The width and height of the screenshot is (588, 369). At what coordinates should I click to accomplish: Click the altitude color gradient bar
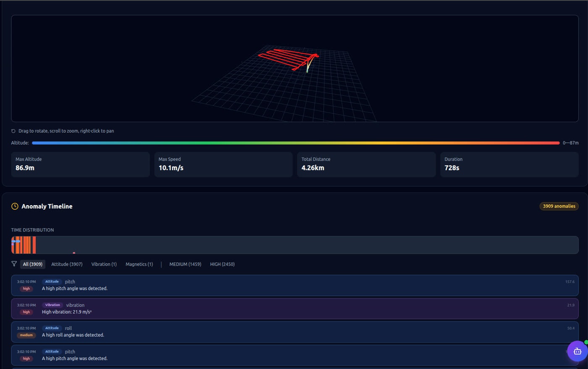(296, 143)
